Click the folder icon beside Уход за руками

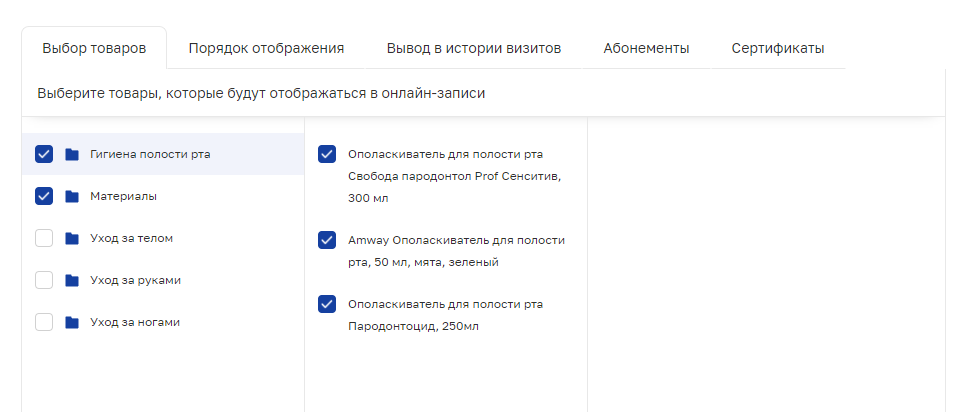click(x=72, y=280)
